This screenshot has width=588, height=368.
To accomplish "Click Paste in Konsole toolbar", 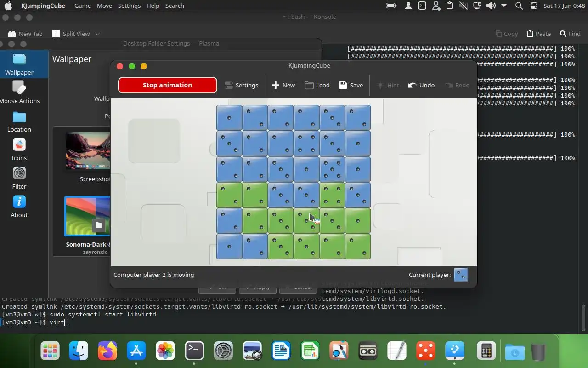I will [538, 34].
